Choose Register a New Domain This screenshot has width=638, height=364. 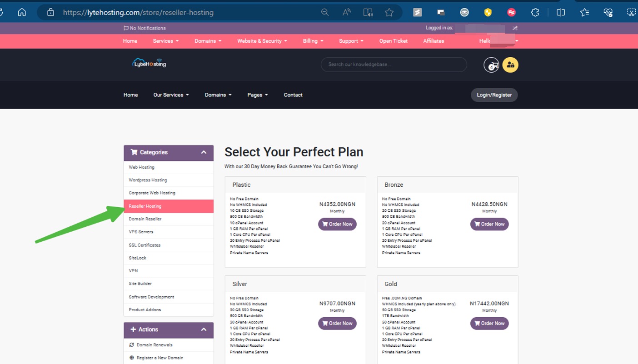pos(169,358)
